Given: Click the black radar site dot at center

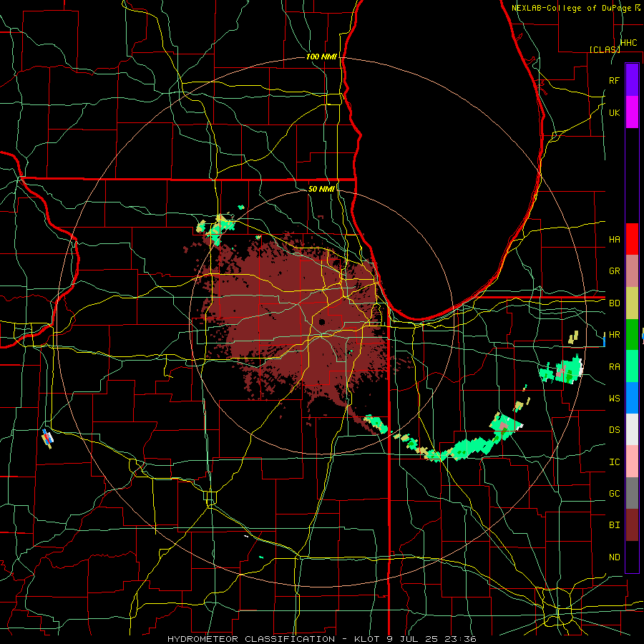Looking at the screenshot, I should (x=321, y=321).
